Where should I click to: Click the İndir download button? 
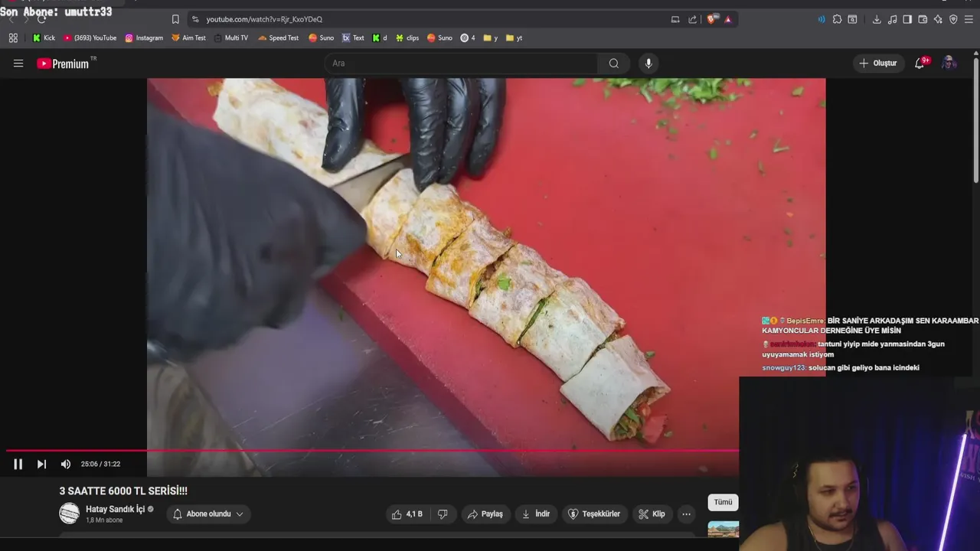tap(536, 514)
